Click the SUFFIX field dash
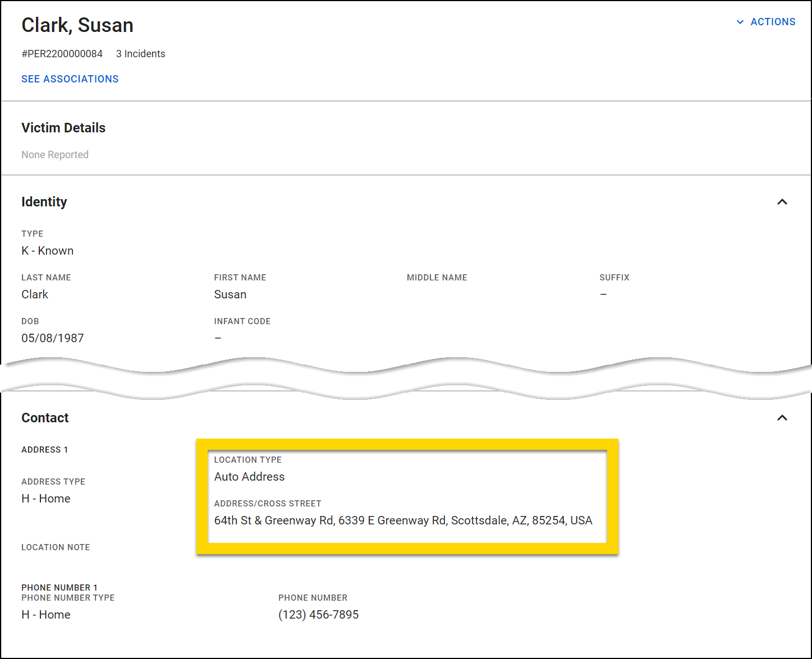Screen dimensions: 812x659 point(603,294)
